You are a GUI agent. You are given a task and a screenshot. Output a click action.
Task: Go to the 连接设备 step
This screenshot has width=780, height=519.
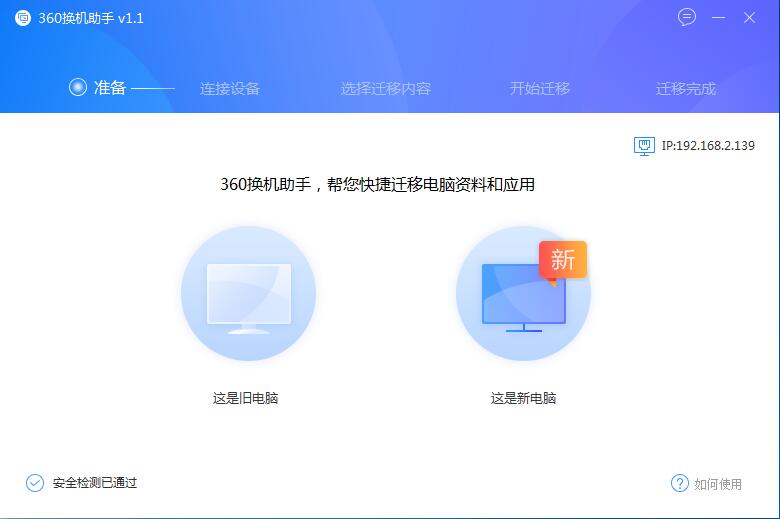pos(230,89)
